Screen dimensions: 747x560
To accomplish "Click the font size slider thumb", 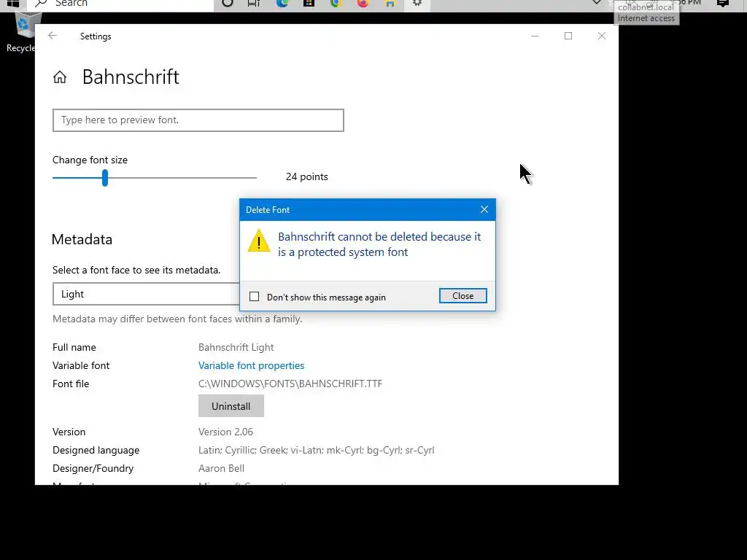I will tap(105, 178).
